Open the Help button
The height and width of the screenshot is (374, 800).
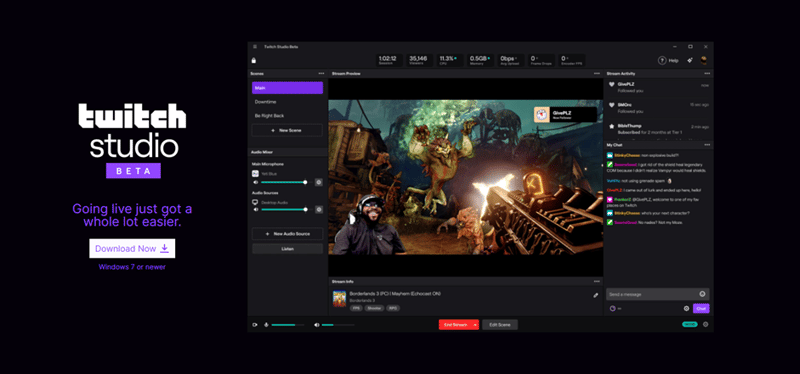click(x=668, y=60)
